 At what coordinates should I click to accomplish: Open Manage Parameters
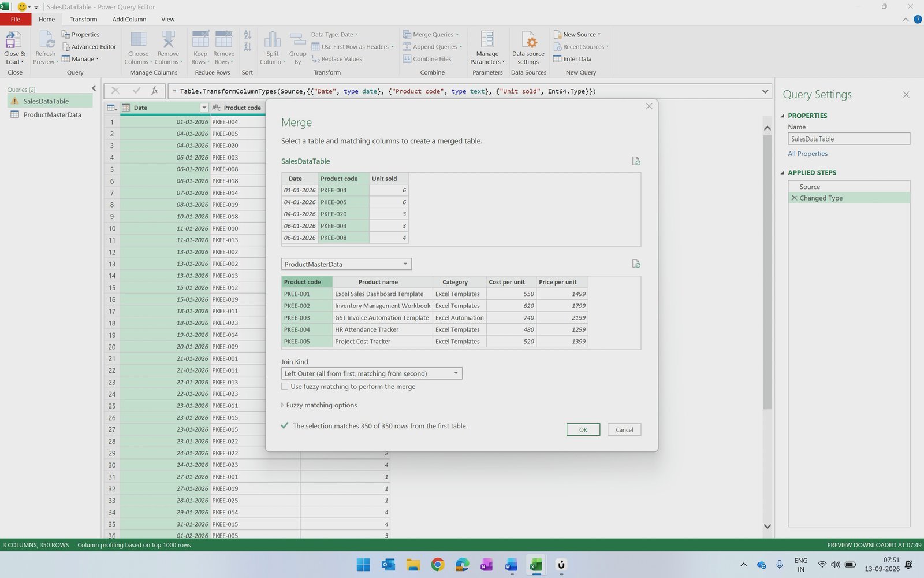click(487, 47)
